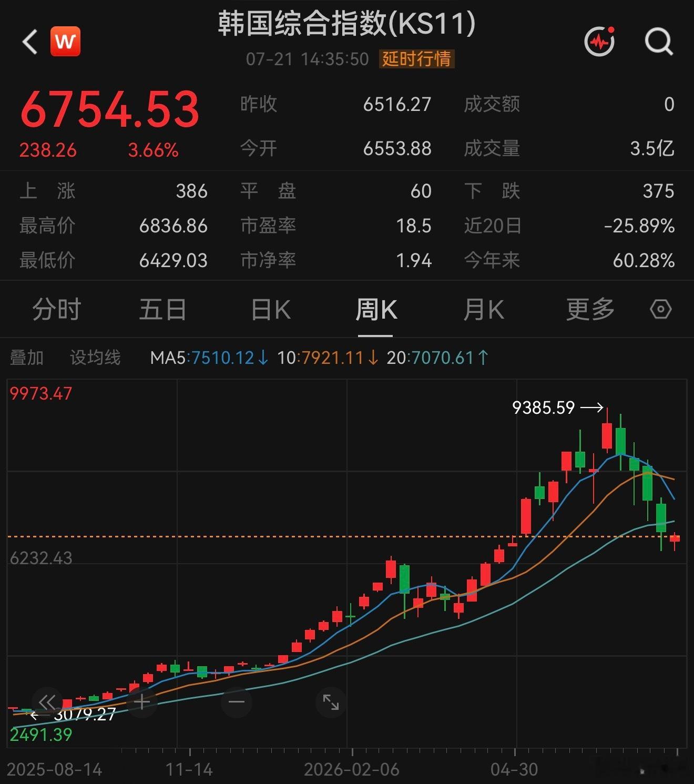This screenshot has height=784, width=694.
Task: Tap 今开 value 6553.88
Action: 397,149
